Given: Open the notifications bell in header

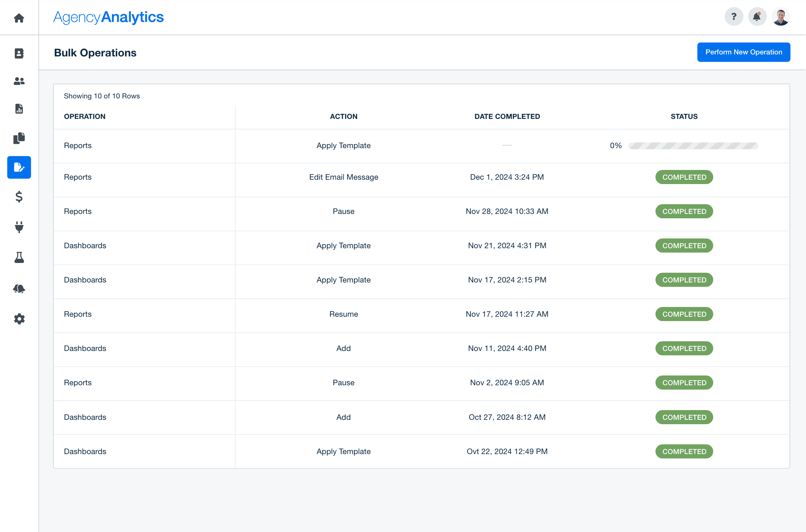Looking at the screenshot, I should [757, 17].
